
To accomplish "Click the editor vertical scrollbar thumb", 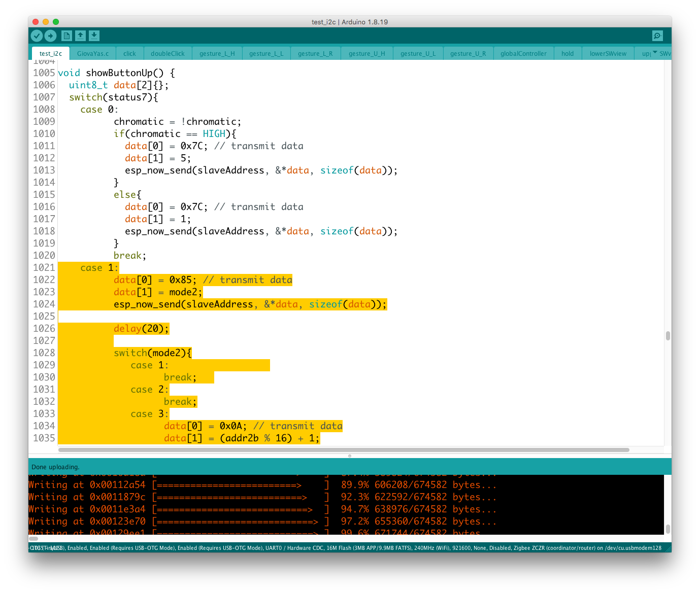I will coord(668,336).
